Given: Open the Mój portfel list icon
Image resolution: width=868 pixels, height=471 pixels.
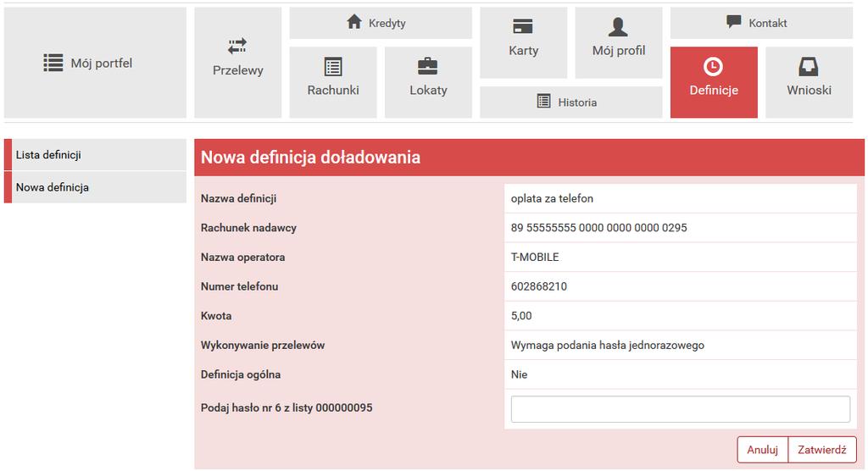Looking at the screenshot, I should point(53,63).
